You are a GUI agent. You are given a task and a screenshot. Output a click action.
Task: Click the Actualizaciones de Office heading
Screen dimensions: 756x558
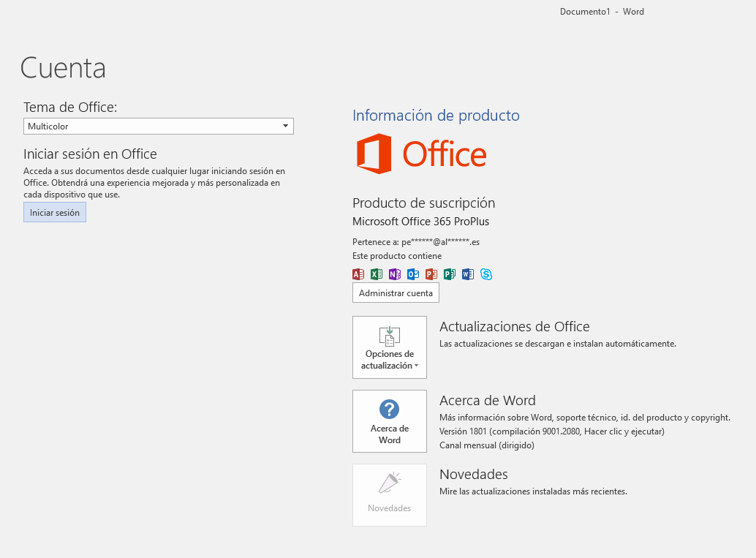click(x=515, y=326)
